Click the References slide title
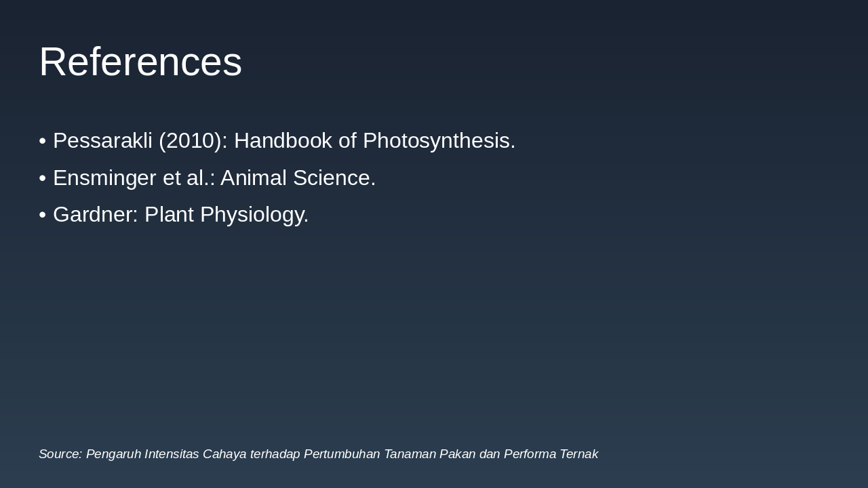Image resolution: width=868 pixels, height=488 pixels. pyautogui.click(x=140, y=62)
